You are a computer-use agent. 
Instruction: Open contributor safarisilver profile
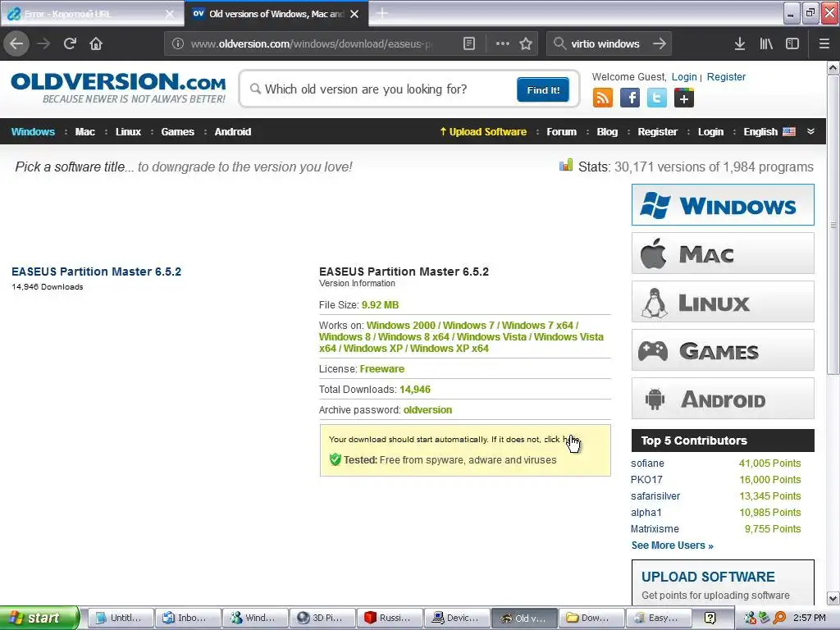(655, 496)
